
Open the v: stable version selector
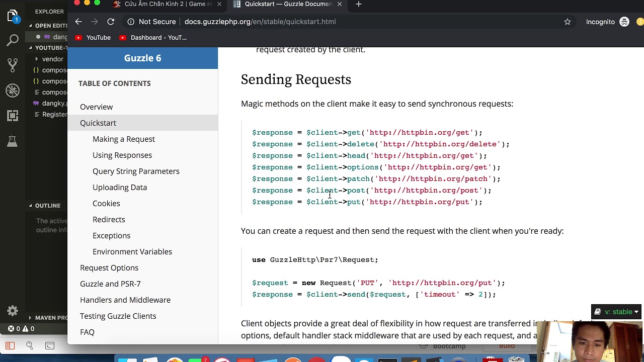tap(616, 312)
